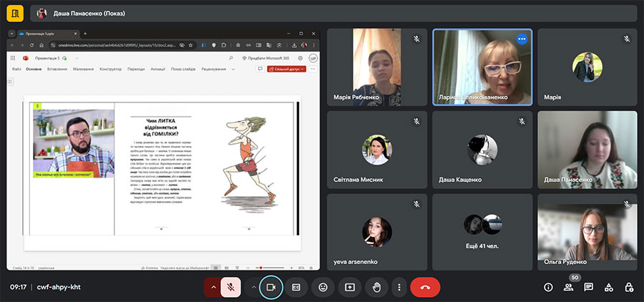Click the red leave call button
The image size is (644, 302).
tap(425, 287)
